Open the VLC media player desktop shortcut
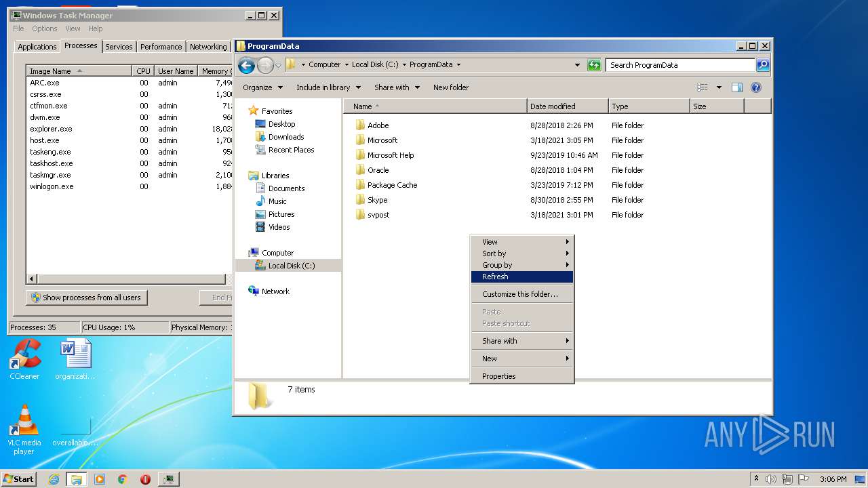 pyautogui.click(x=24, y=430)
